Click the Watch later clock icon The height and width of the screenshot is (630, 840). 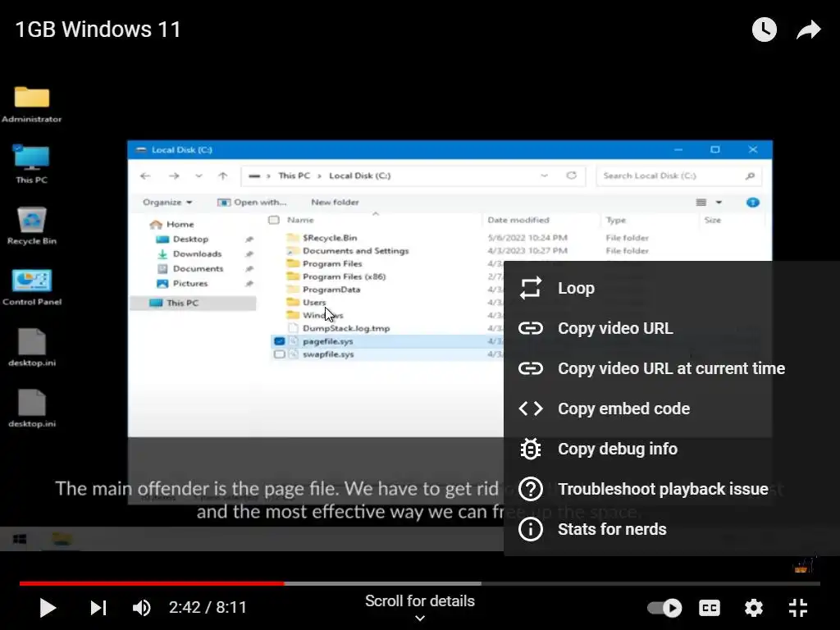(x=765, y=30)
